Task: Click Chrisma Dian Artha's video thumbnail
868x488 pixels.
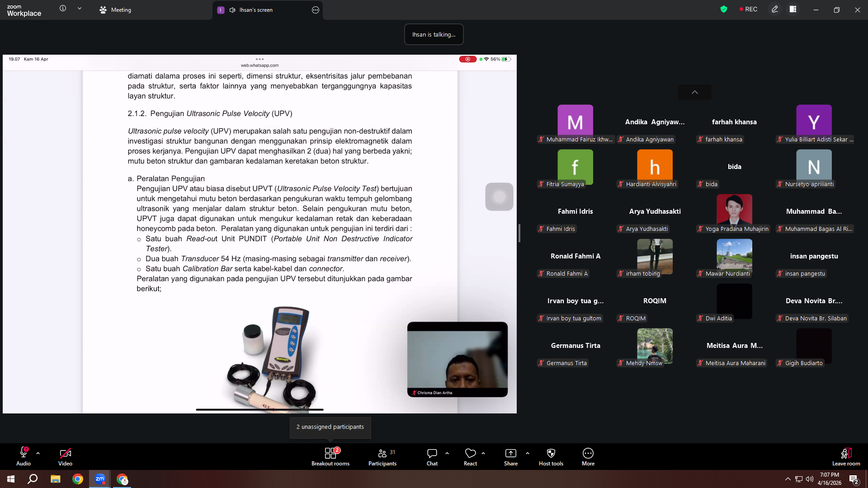Action: [x=457, y=359]
